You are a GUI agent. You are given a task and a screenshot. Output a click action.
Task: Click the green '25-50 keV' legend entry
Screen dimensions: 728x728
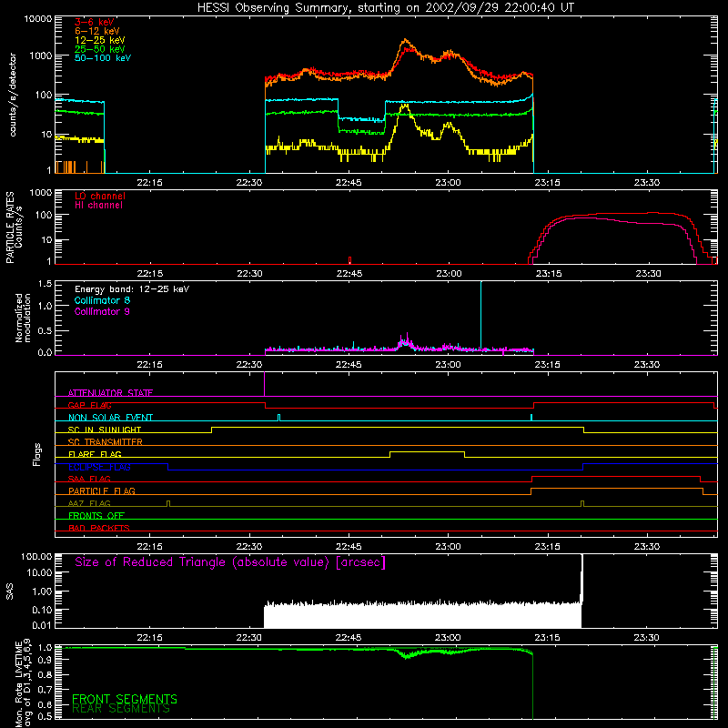pos(100,49)
